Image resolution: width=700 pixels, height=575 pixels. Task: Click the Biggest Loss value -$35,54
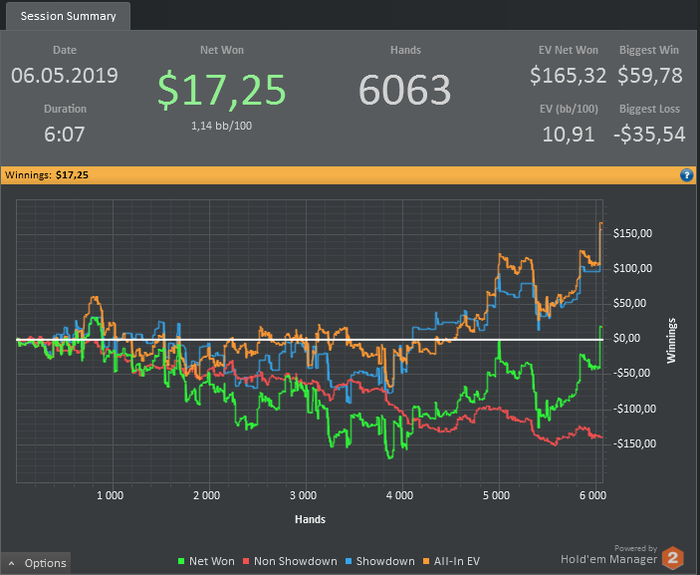650,134
